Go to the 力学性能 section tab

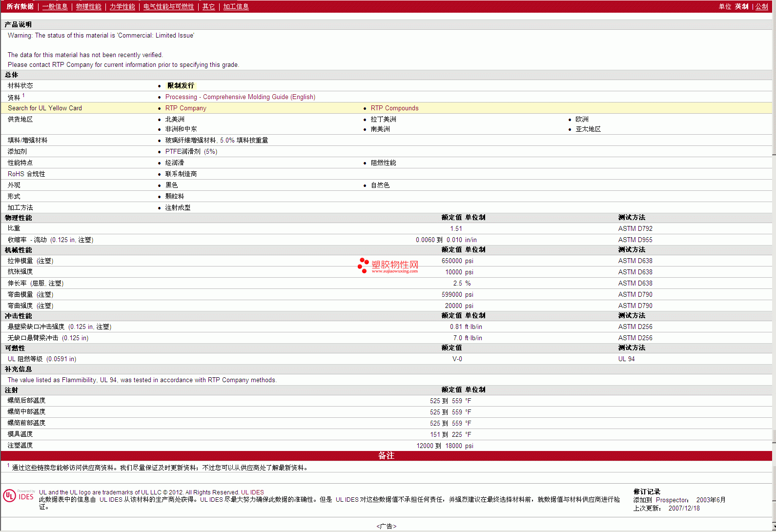[x=122, y=6]
